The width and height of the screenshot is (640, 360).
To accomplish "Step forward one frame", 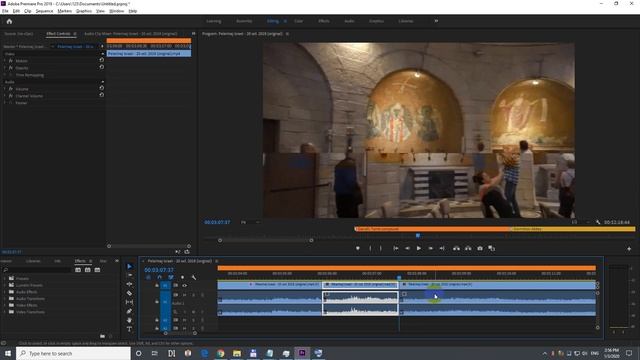I will pos(430,248).
